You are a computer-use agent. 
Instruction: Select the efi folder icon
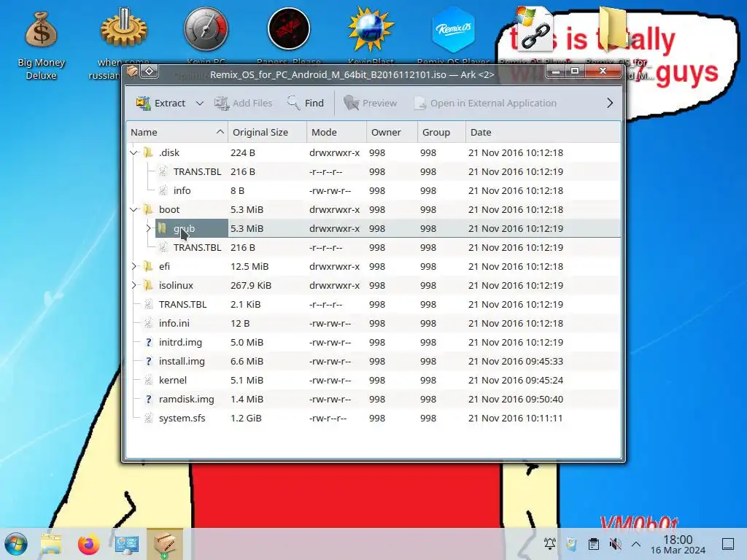click(148, 266)
